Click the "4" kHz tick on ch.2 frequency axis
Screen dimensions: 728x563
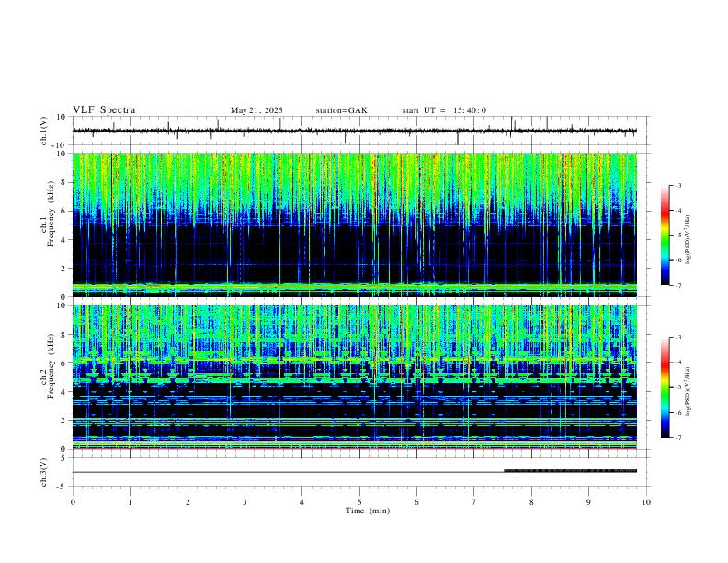(x=64, y=392)
